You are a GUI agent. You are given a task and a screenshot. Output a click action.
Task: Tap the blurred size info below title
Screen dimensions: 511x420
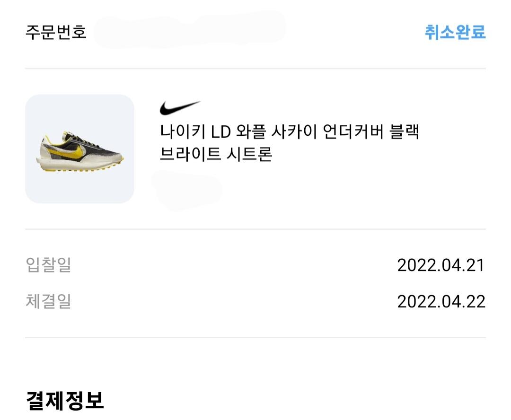click(187, 190)
